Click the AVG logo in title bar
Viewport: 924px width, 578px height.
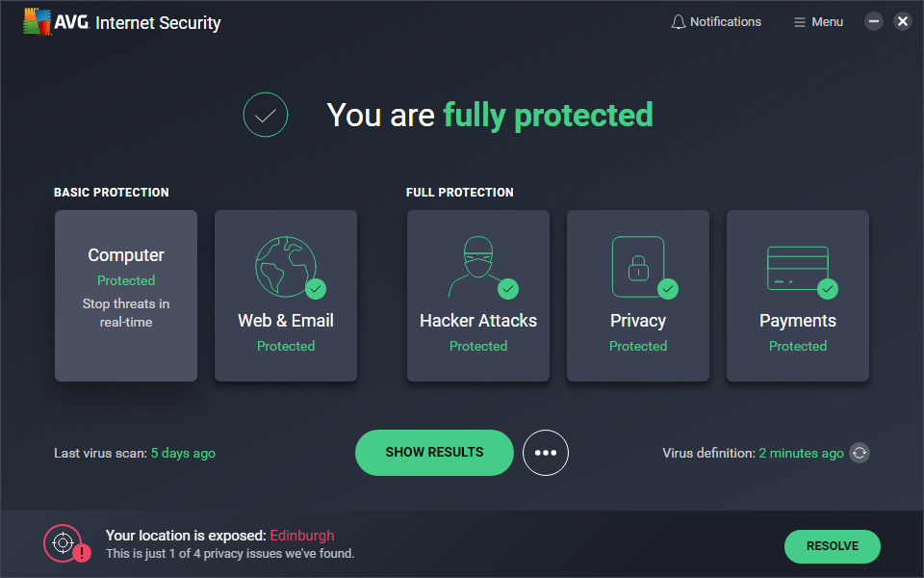coord(38,22)
